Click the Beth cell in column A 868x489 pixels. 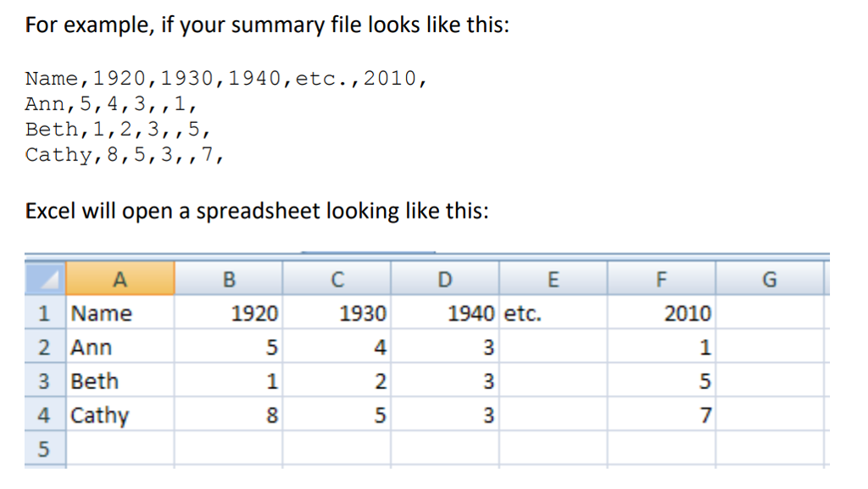pos(120,380)
